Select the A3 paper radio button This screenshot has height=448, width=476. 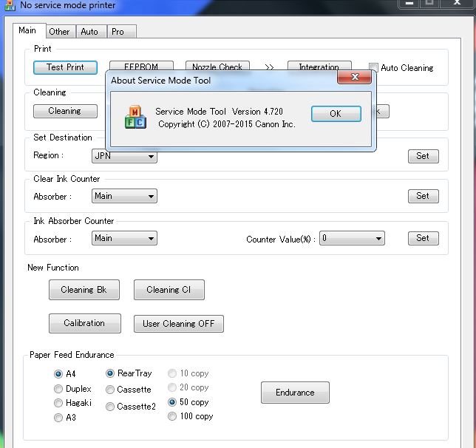[x=58, y=418]
